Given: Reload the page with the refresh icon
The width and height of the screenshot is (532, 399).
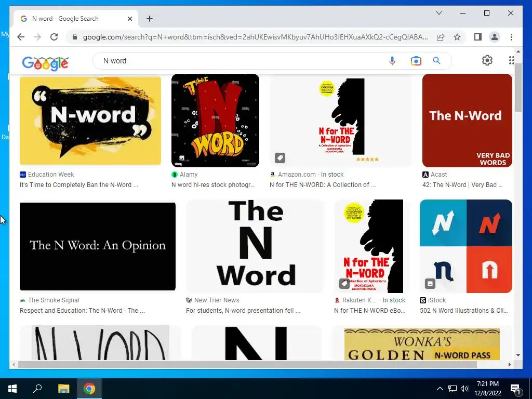Looking at the screenshot, I should (x=54, y=37).
